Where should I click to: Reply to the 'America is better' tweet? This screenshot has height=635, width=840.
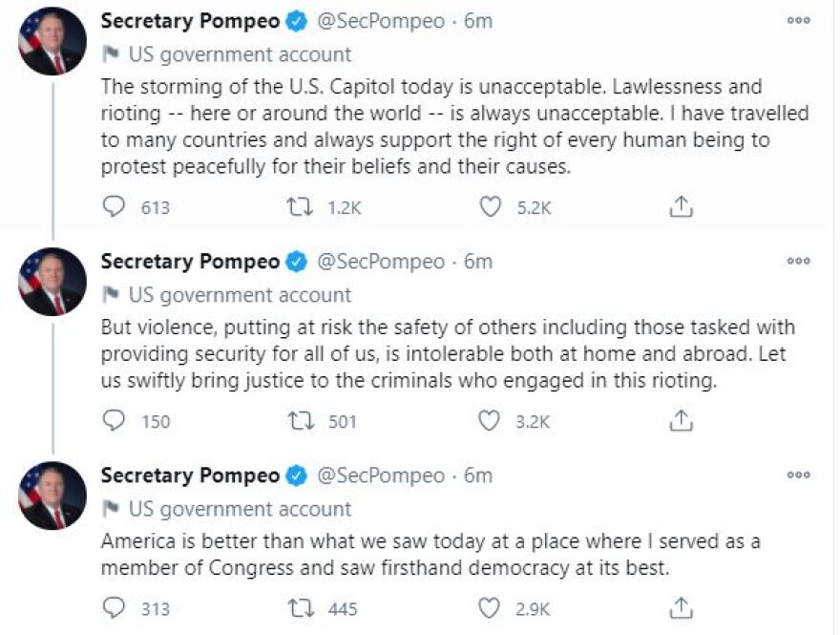pyautogui.click(x=114, y=607)
